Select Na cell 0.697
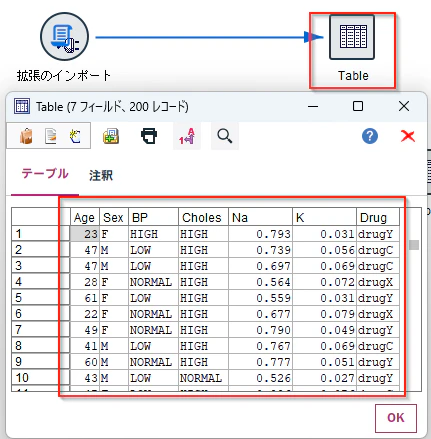Screen dimensions: 431x439 click(260, 266)
